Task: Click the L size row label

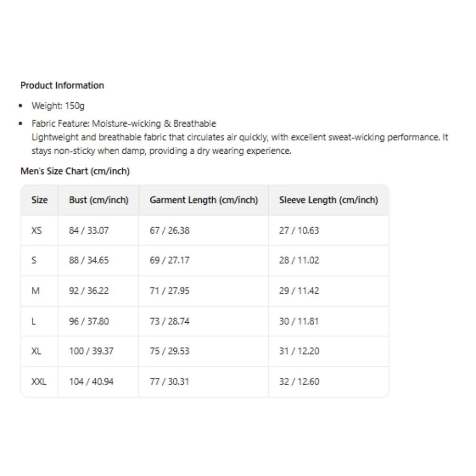Action: (34, 321)
